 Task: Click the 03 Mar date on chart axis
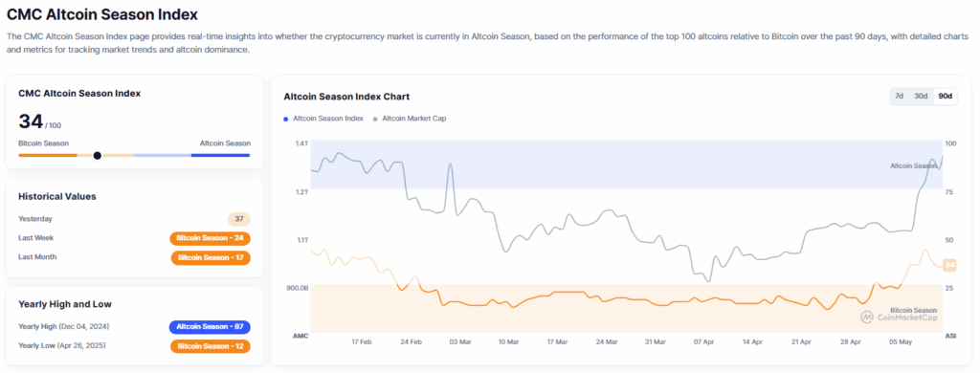click(460, 342)
